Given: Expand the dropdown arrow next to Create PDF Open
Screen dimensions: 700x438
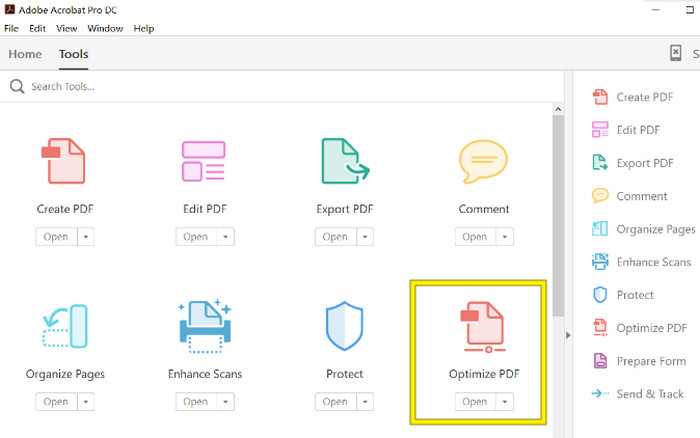Looking at the screenshot, I should (86, 237).
